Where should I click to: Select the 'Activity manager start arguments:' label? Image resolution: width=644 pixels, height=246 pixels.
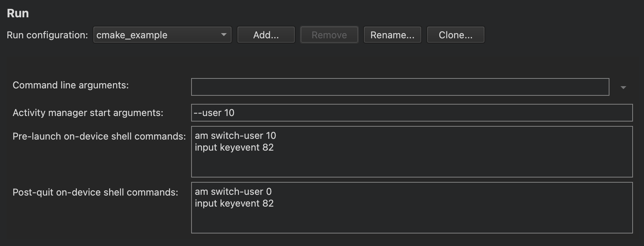[88, 113]
